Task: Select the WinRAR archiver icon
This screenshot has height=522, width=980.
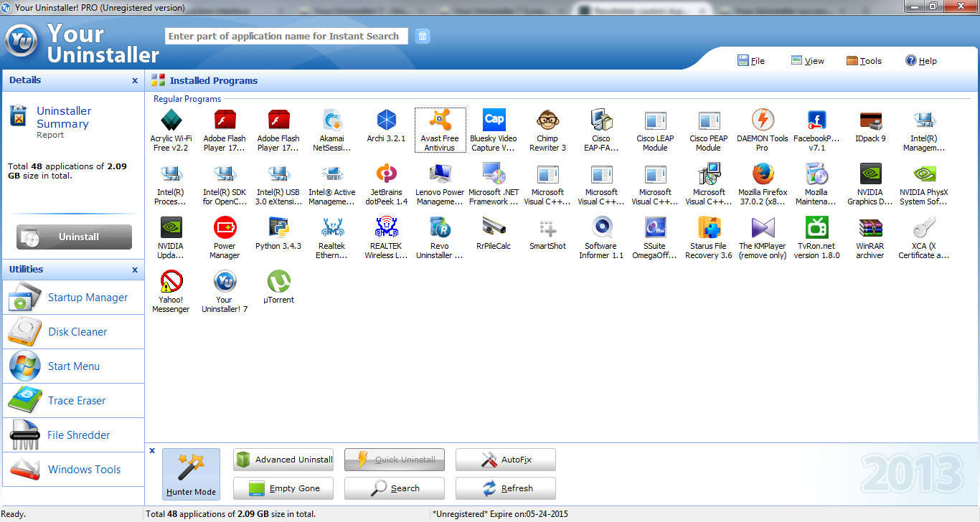Action: pyautogui.click(x=870, y=227)
